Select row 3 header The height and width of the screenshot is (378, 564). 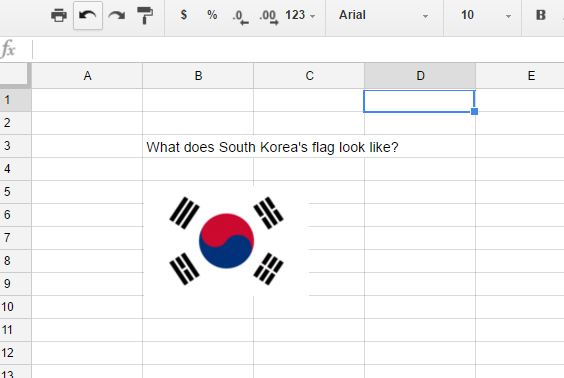point(15,146)
